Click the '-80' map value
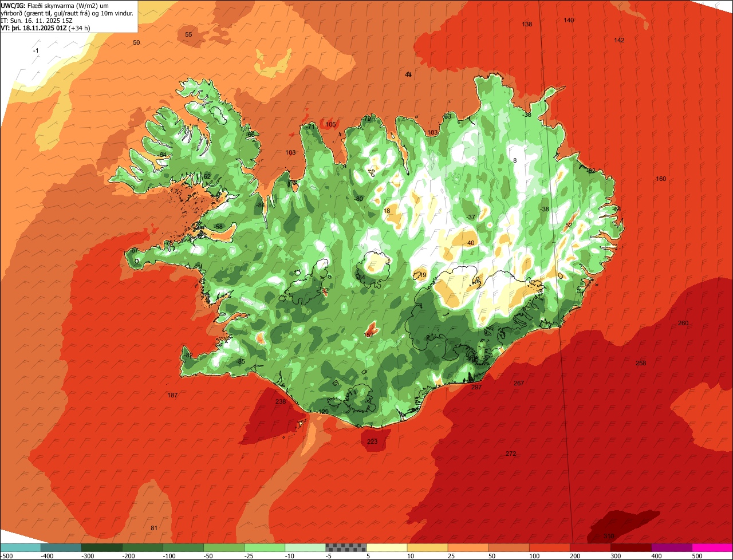Viewport: 733px width, 560px height. [x=358, y=199]
